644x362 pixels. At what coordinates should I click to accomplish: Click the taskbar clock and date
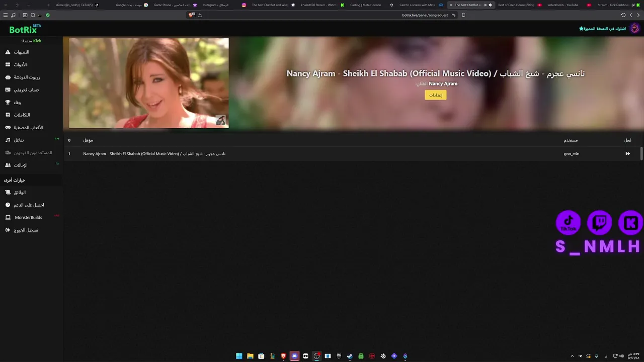click(x=633, y=356)
